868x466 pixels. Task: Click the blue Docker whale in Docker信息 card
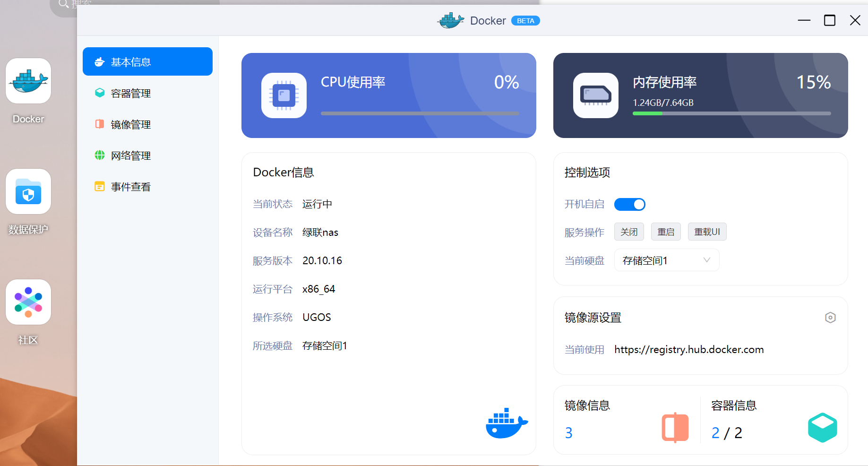pyautogui.click(x=507, y=423)
